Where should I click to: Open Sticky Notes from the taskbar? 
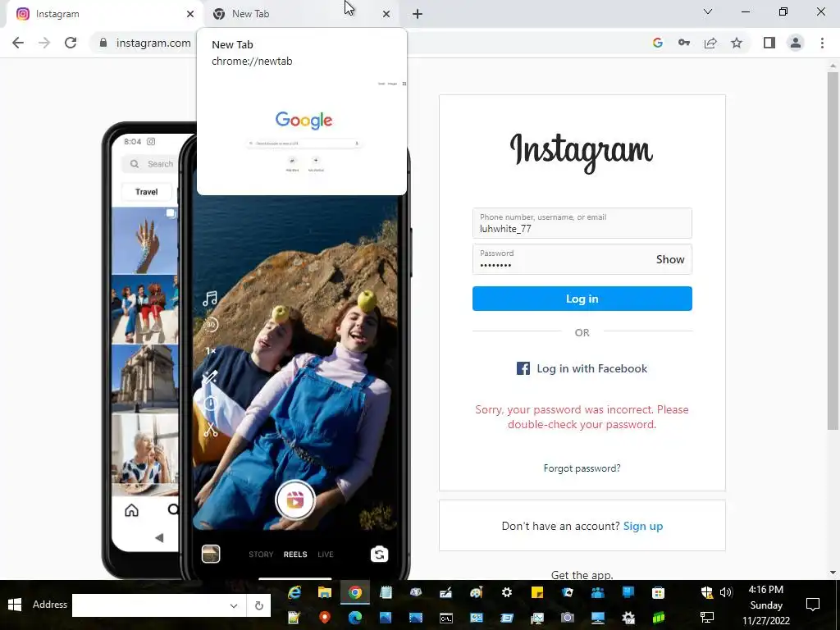(536, 592)
